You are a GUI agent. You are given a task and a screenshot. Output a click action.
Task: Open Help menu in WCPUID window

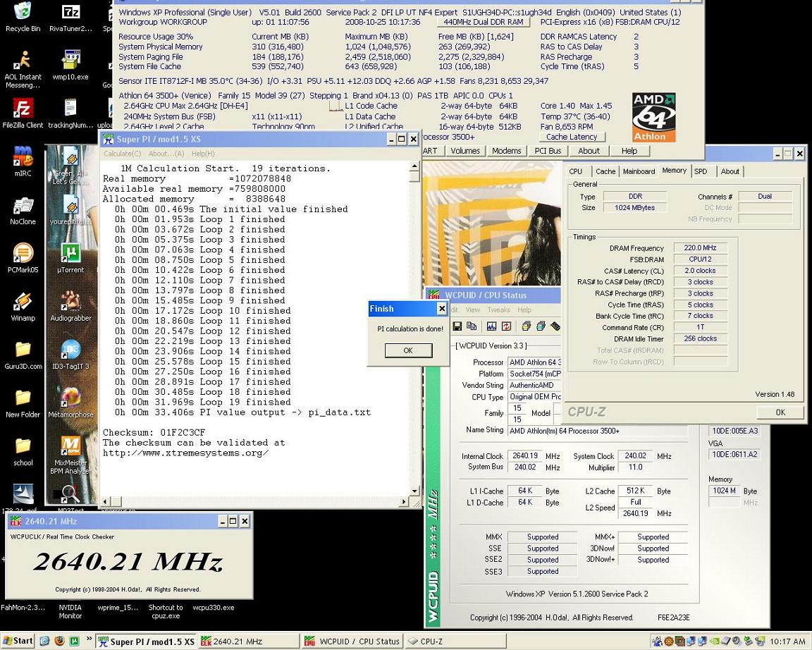point(524,309)
